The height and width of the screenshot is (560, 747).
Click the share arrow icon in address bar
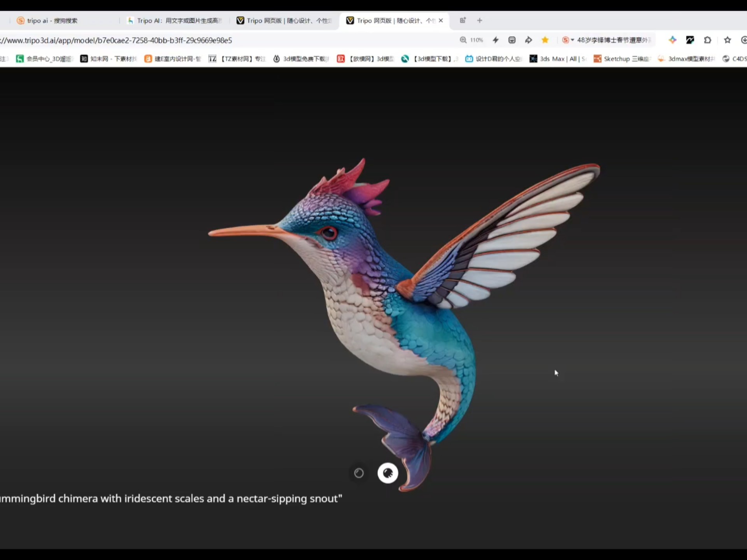tap(528, 40)
